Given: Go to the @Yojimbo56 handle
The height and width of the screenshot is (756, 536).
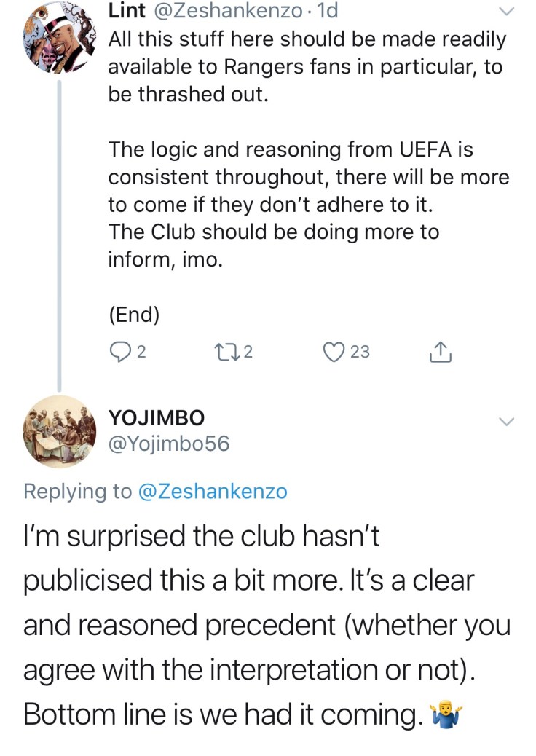Looking at the screenshot, I should point(168,443).
